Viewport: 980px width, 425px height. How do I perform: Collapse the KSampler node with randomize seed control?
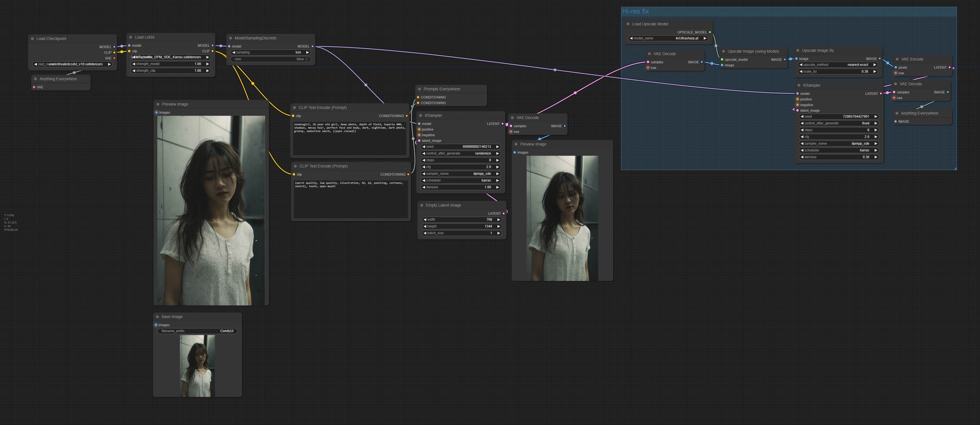point(420,115)
